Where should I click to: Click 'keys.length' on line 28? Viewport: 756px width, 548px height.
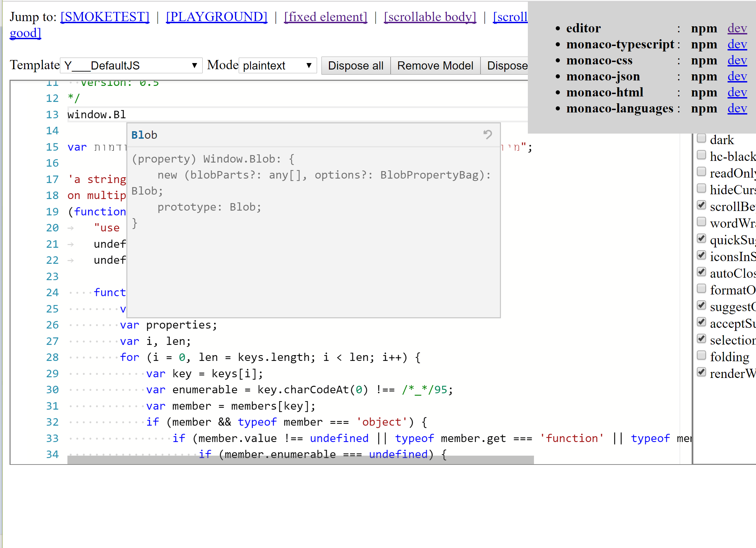(x=273, y=357)
